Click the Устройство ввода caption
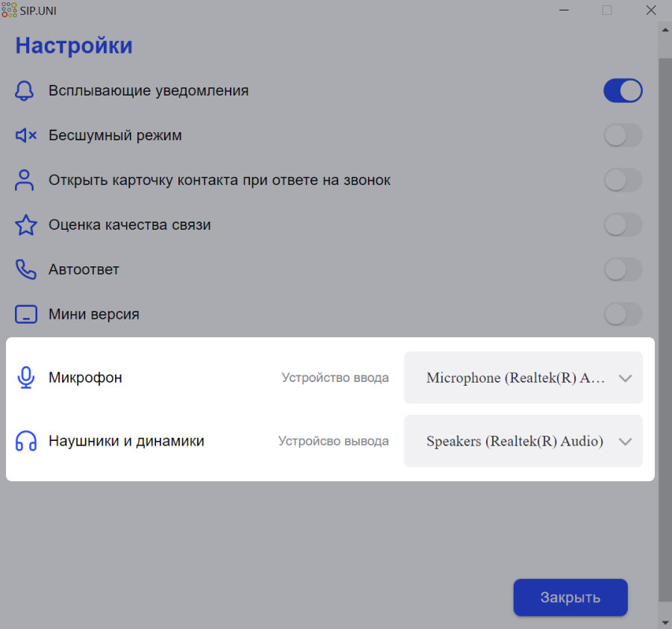672x629 pixels. [x=335, y=378]
